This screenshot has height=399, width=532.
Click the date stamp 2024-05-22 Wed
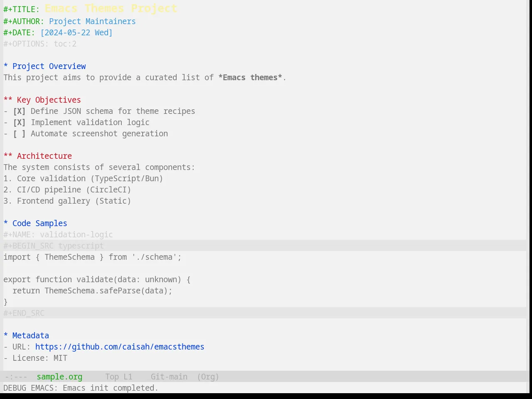76,32
